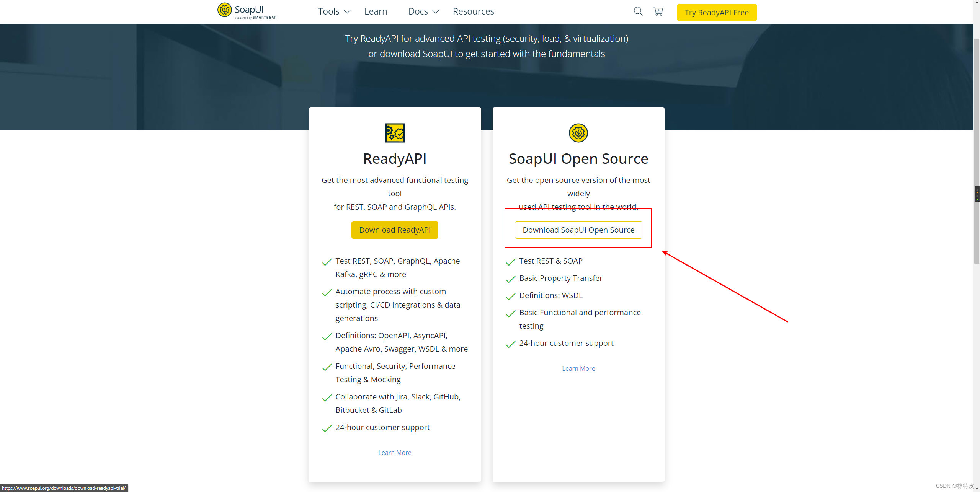Click 'Functional, Security, Performance Testing & Mocking' text
This screenshot has width=980, height=492.
[x=395, y=373]
